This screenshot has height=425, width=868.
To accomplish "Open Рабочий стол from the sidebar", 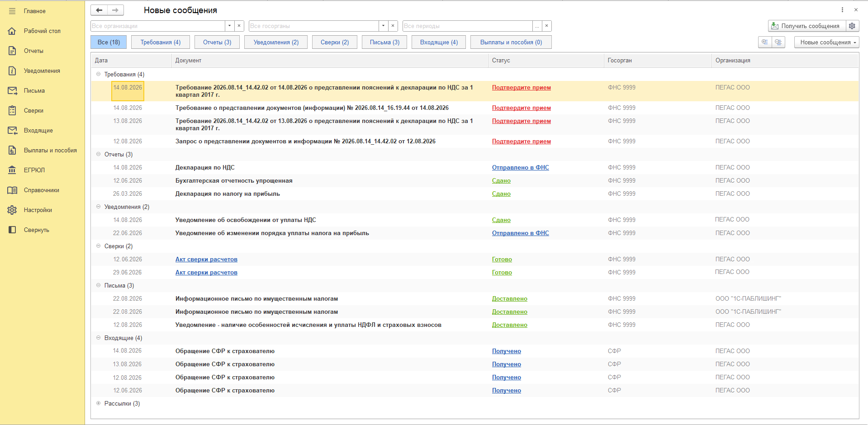I will 42,31.
